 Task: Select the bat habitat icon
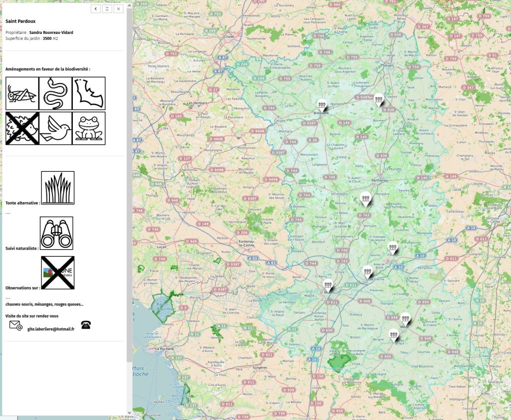(x=89, y=93)
